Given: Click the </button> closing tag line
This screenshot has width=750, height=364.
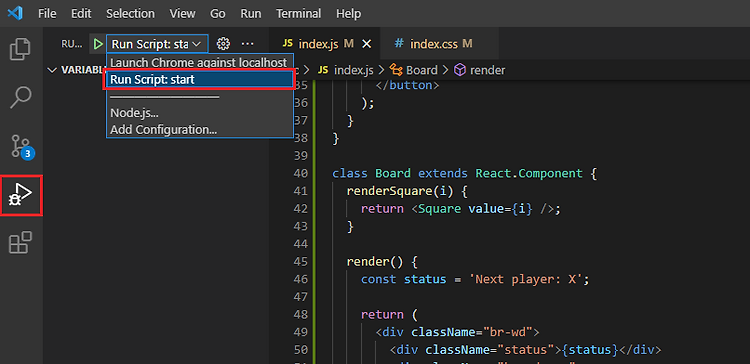Looking at the screenshot, I should (407, 86).
